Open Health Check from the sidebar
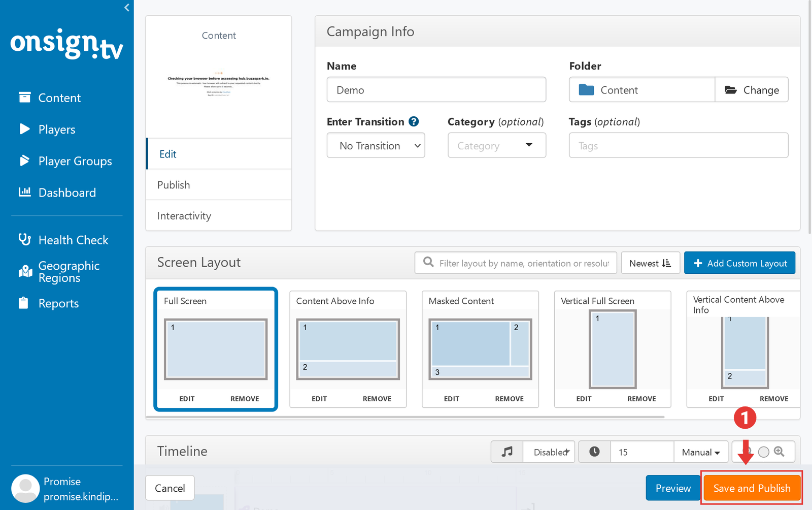This screenshot has height=510, width=812. coord(73,240)
